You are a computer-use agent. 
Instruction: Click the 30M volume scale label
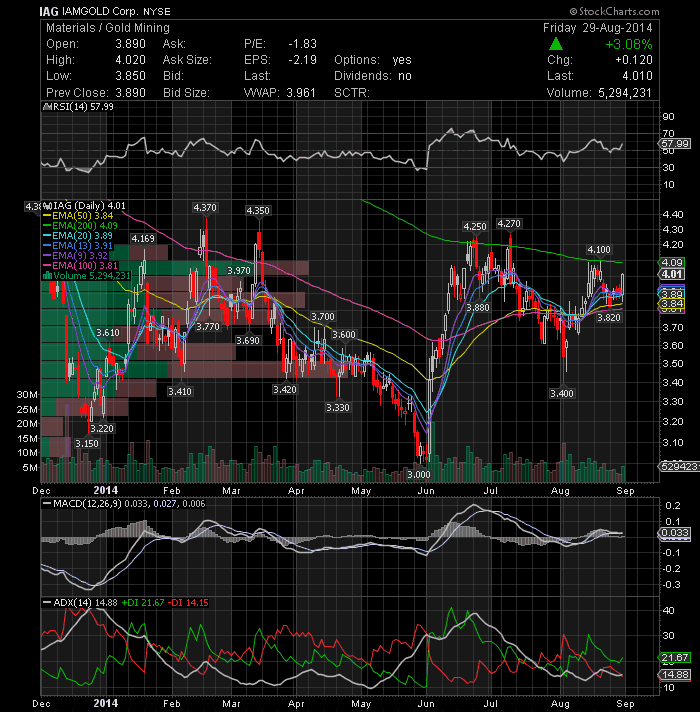click(27, 395)
